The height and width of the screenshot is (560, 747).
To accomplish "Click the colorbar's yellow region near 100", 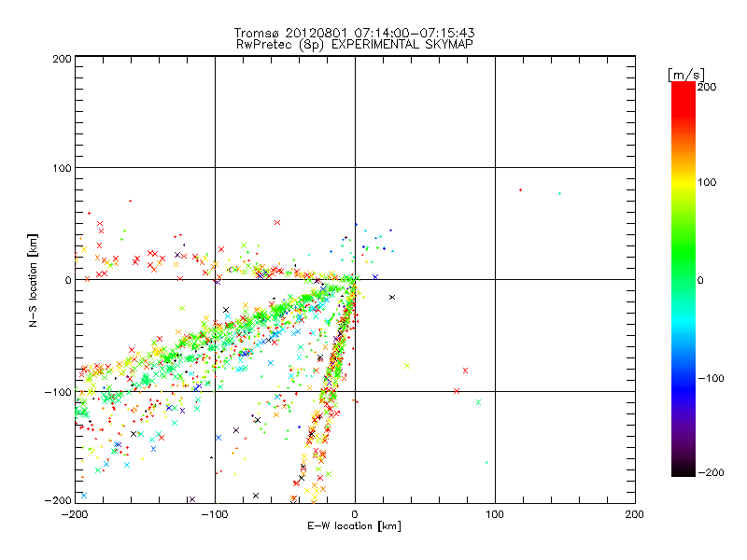I will click(684, 182).
